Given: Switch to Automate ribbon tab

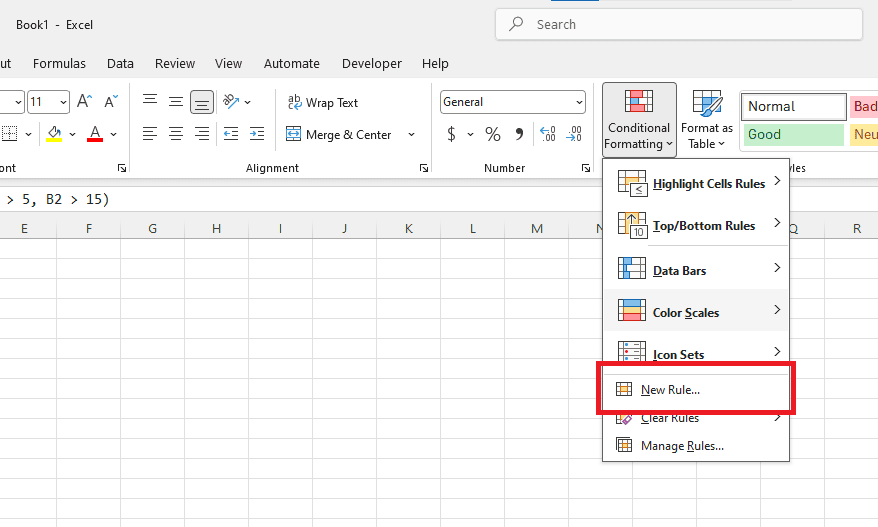Looking at the screenshot, I should click(292, 64).
